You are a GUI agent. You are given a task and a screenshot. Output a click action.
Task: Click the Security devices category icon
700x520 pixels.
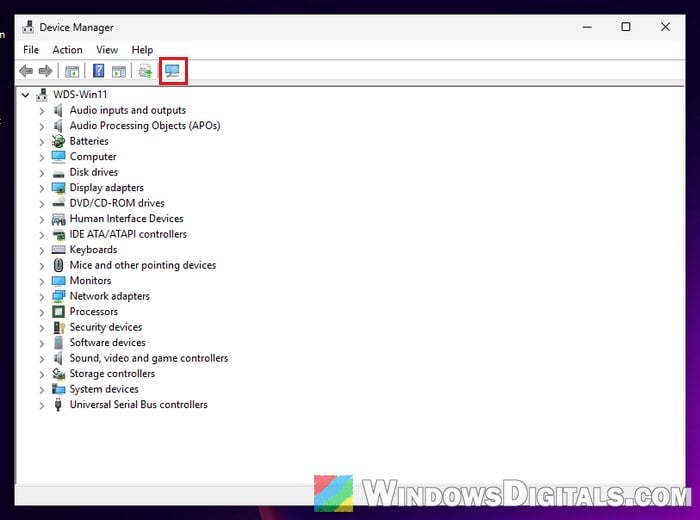(x=58, y=327)
